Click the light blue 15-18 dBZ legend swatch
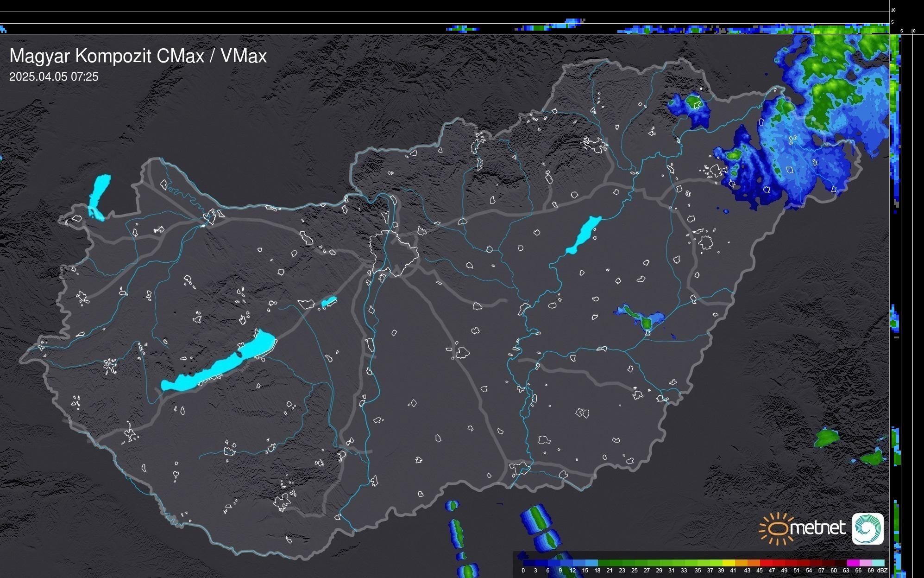The width and height of the screenshot is (924, 578). [x=591, y=563]
